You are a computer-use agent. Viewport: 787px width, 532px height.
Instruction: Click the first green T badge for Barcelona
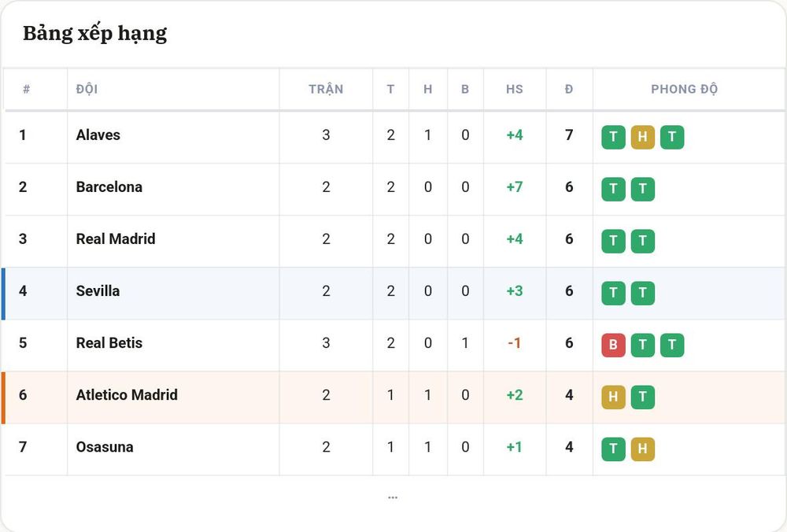click(x=613, y=189)
